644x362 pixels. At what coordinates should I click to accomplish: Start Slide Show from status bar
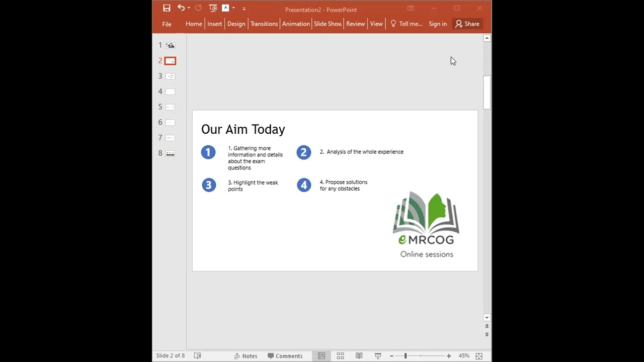(378, 356)
